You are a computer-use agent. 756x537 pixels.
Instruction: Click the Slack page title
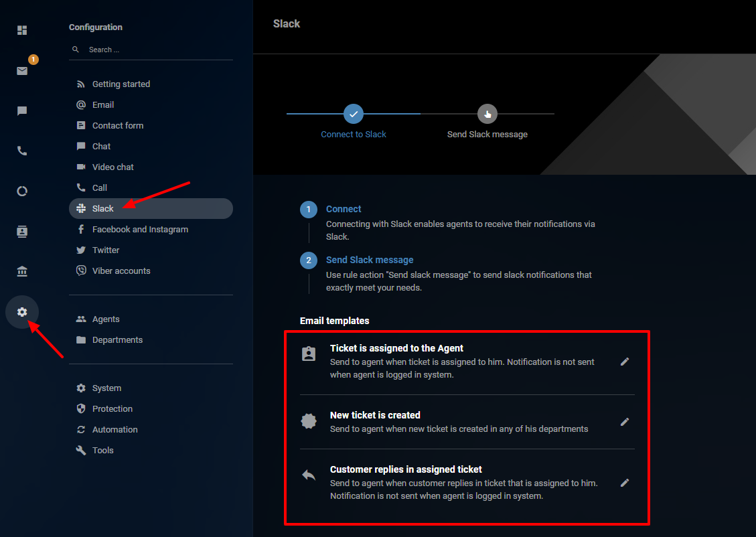pyautogui.click(x=287, y=23)
